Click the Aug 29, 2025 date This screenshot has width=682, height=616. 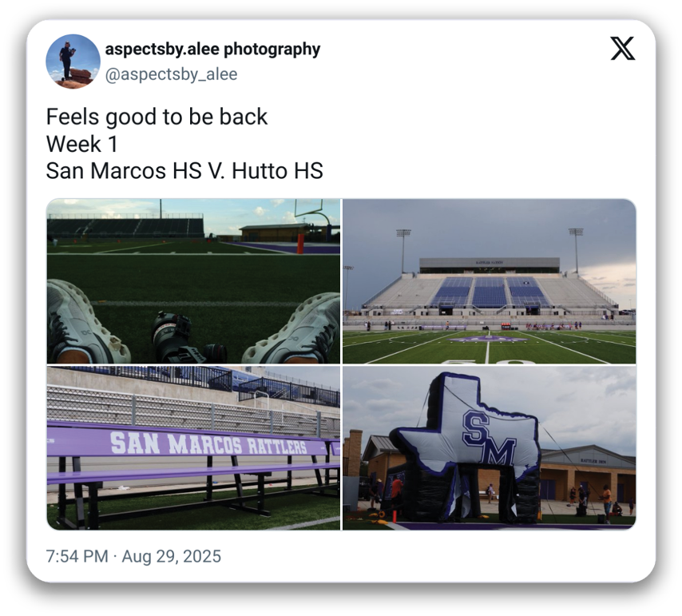pyautogui.click(x=171, y=556)
